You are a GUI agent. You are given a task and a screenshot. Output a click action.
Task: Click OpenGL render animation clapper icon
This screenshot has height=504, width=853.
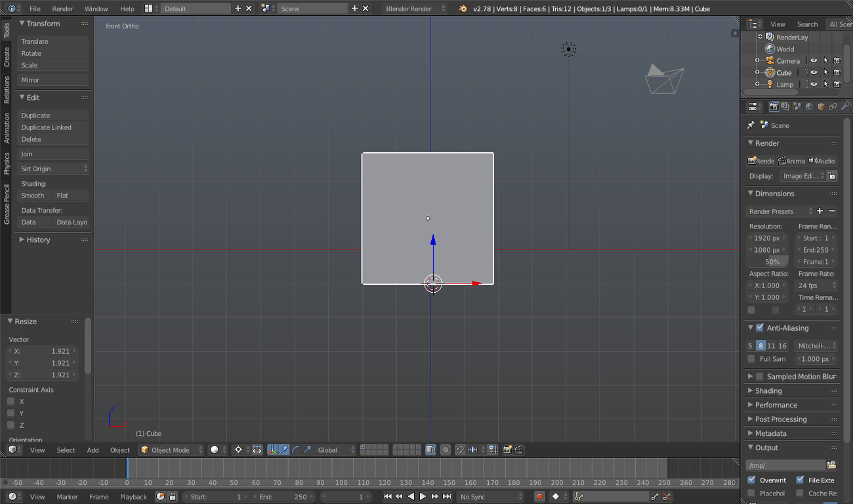point(519,450)
